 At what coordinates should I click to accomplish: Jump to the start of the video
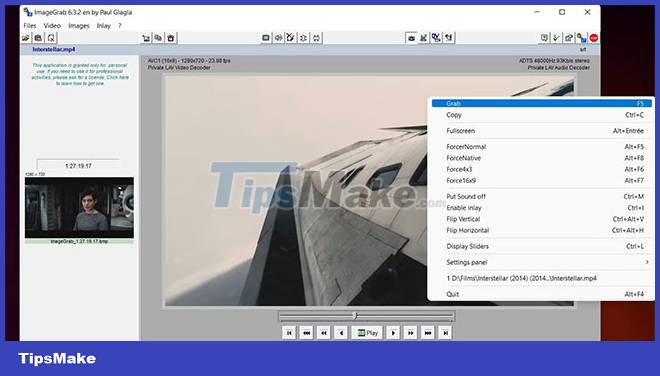289,333
